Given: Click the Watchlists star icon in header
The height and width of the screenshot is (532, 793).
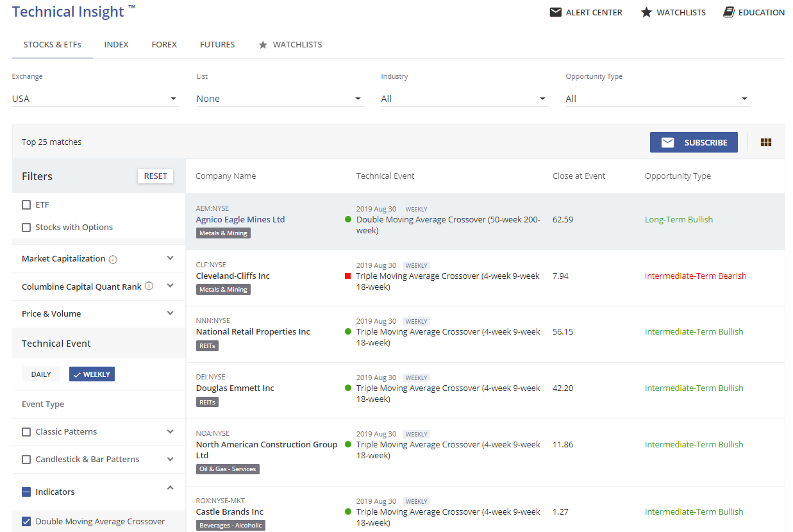Looking at the screenshot, I should click(646, 12).
